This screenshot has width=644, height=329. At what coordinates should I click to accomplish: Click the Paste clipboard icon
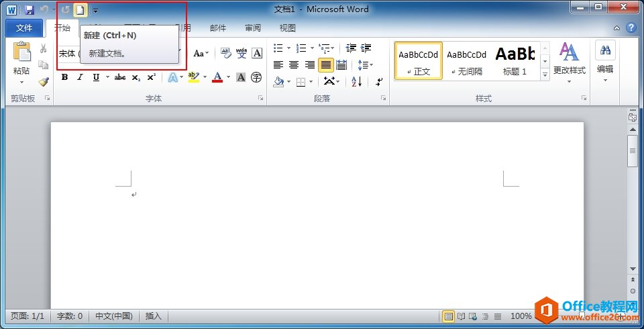click(21, 52)
